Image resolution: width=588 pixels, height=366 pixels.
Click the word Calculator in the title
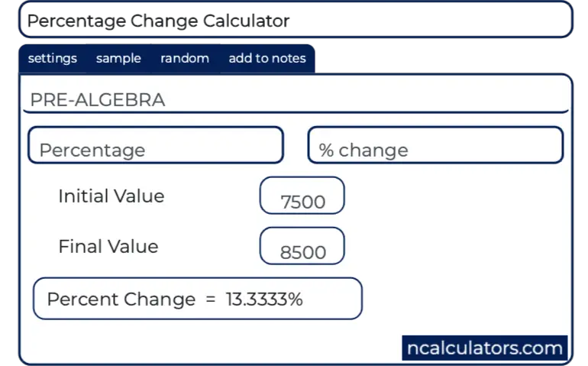click(247, 21)
